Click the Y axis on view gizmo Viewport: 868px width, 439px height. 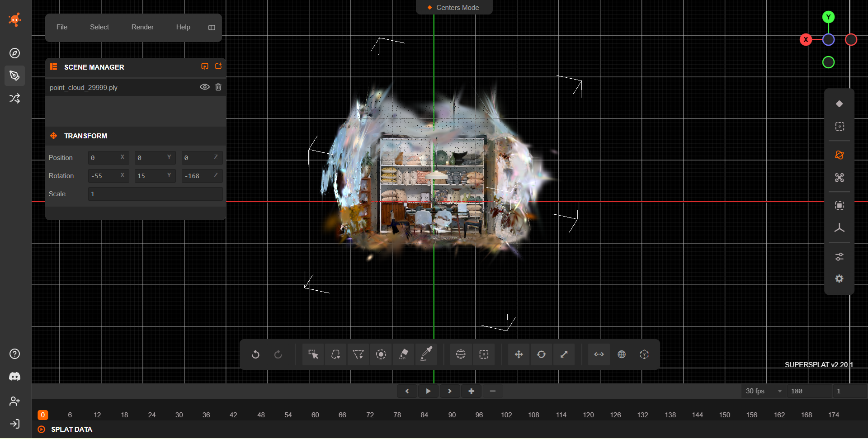828,17
